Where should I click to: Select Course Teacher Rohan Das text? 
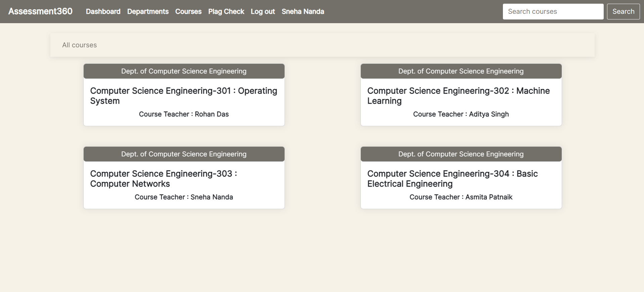click(x=184, y=114)
